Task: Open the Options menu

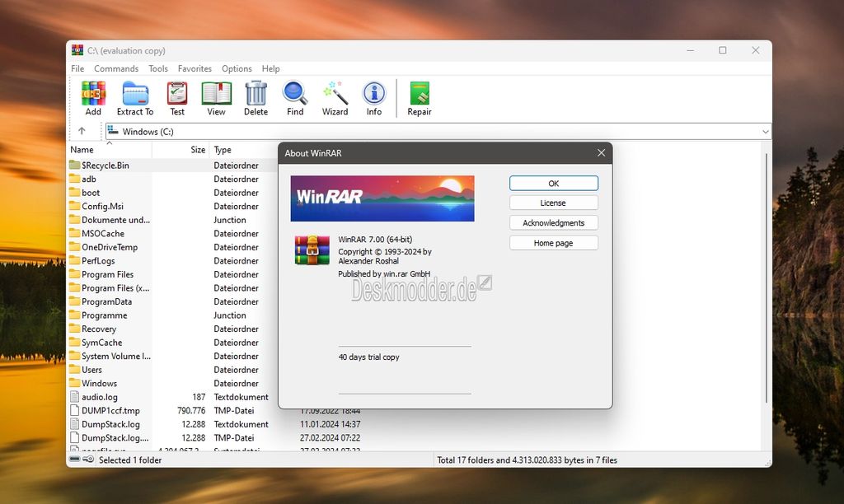Action: point(237,68)
